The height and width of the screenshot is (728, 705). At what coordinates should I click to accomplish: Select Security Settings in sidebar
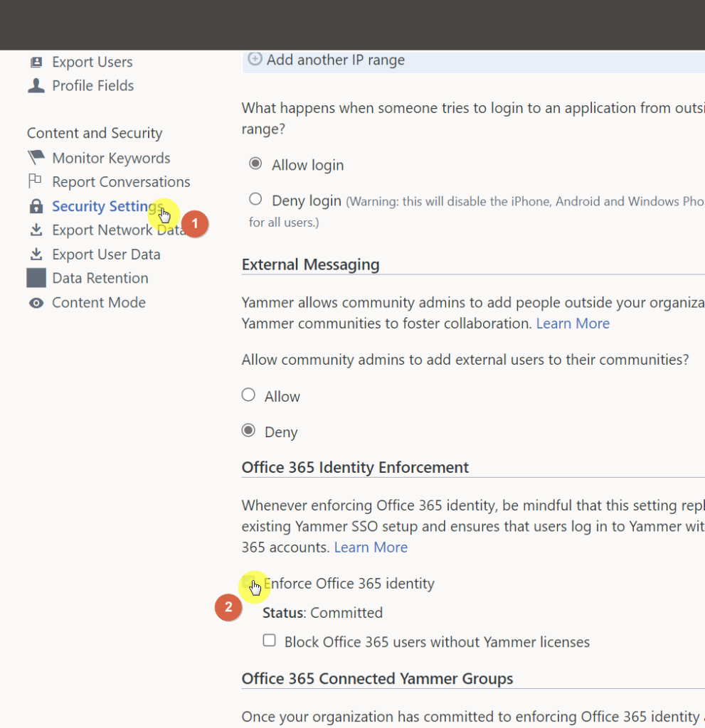click(x=107, y=206)
